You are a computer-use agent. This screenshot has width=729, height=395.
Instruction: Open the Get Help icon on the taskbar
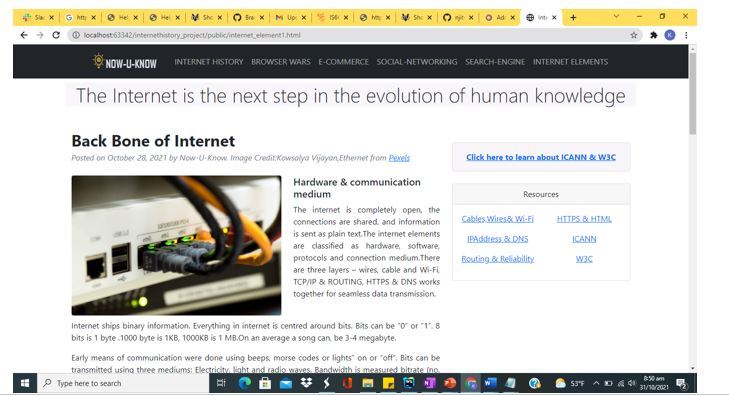coord(535,383)
